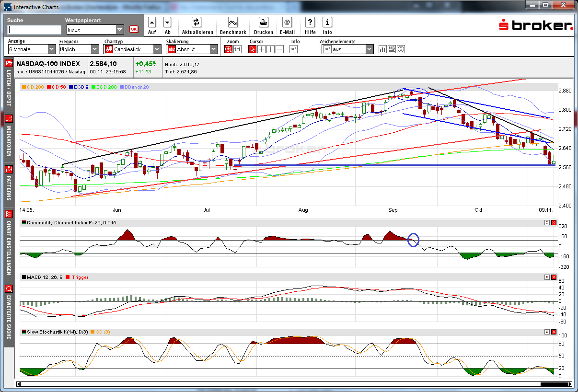This screenshot has width=578, height=392.
Task: Click the Aktualisieren refresh icon
Action: 196,22
